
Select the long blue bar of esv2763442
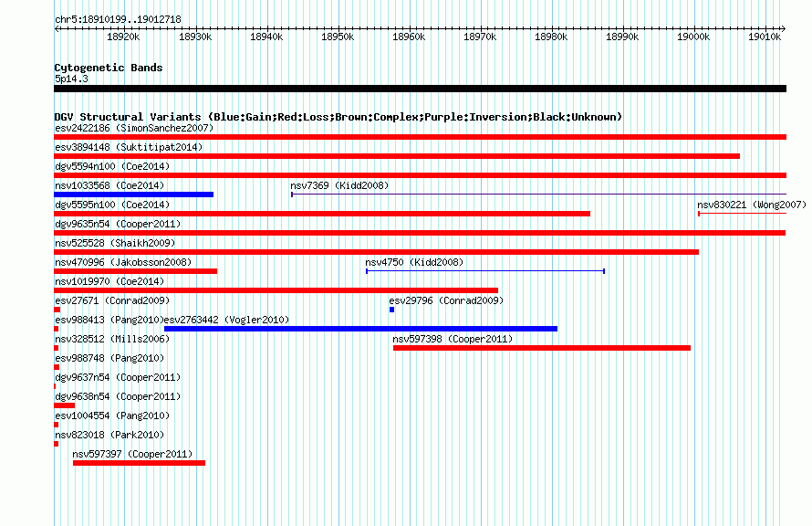(x=361, y=329)
